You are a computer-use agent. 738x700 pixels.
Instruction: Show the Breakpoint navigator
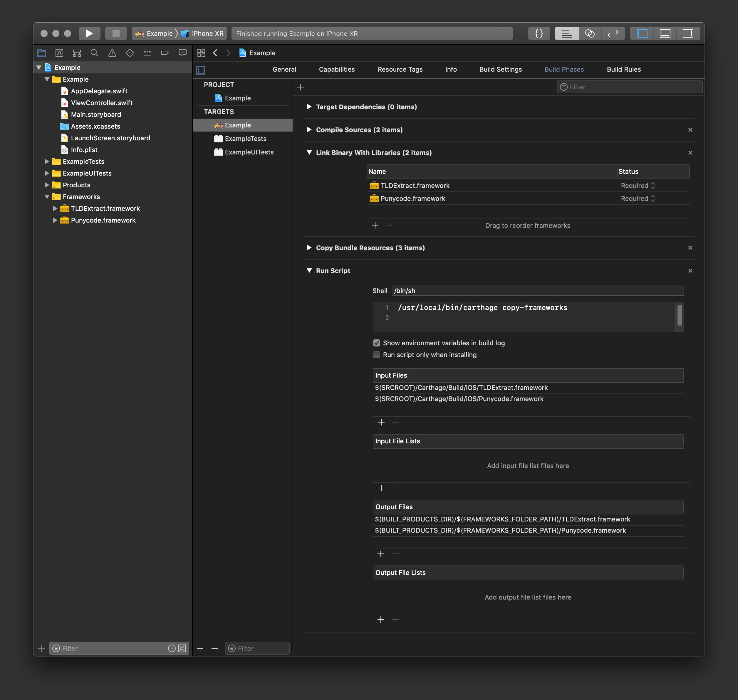(x=165, y=53)
